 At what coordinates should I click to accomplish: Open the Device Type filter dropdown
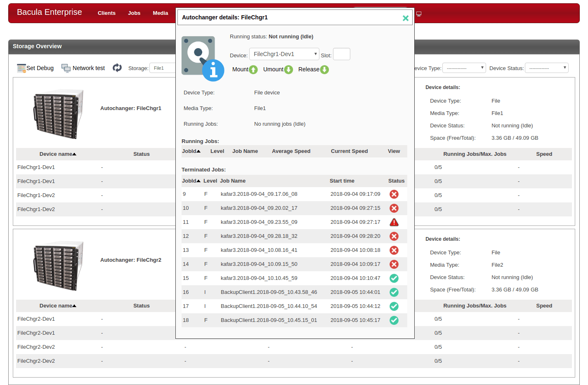tap(464, 68)
